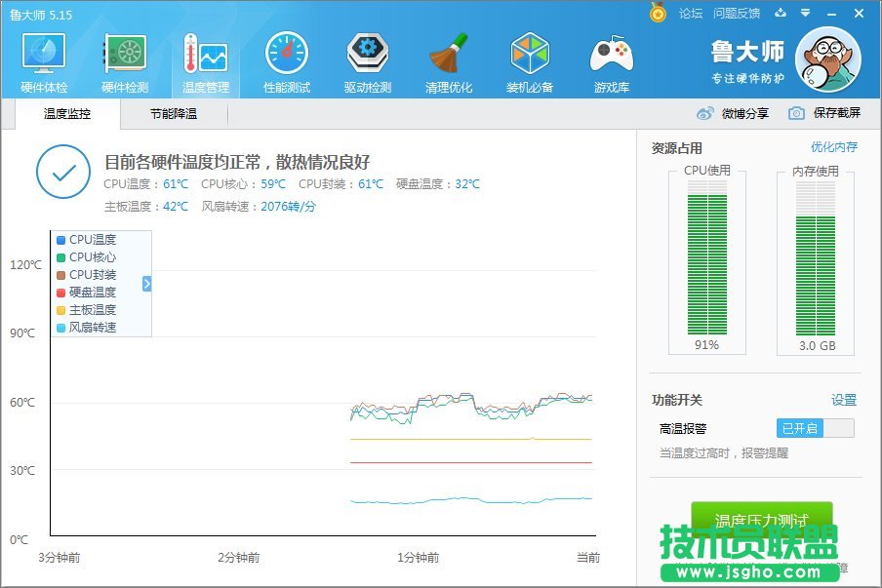Start the 温度压力测试 stress test

(x=761, y=521)
